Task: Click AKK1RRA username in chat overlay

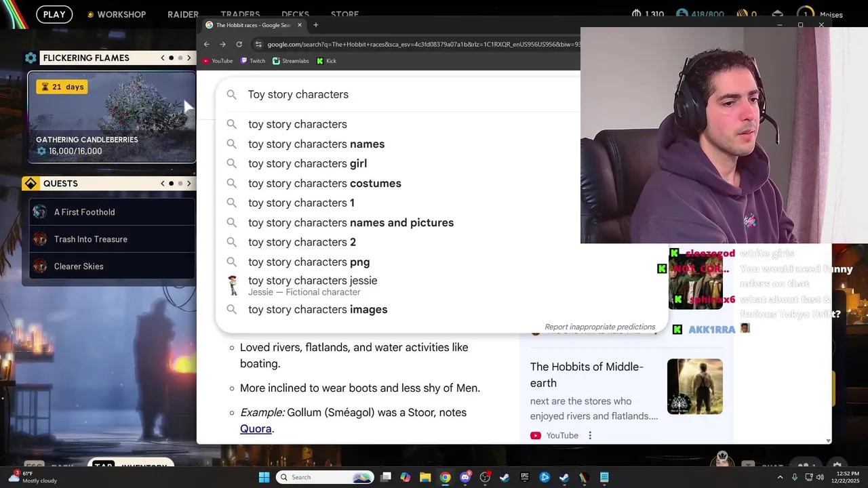Action: [x=712, y=329]
